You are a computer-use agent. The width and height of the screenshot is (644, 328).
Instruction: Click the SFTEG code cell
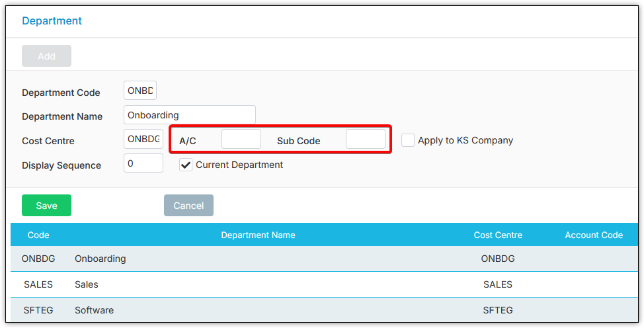pyautogui.click(x=38, y=310)
